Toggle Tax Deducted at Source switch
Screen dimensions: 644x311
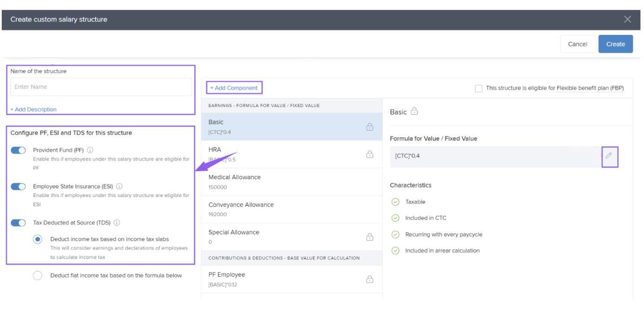click(18, 223)
